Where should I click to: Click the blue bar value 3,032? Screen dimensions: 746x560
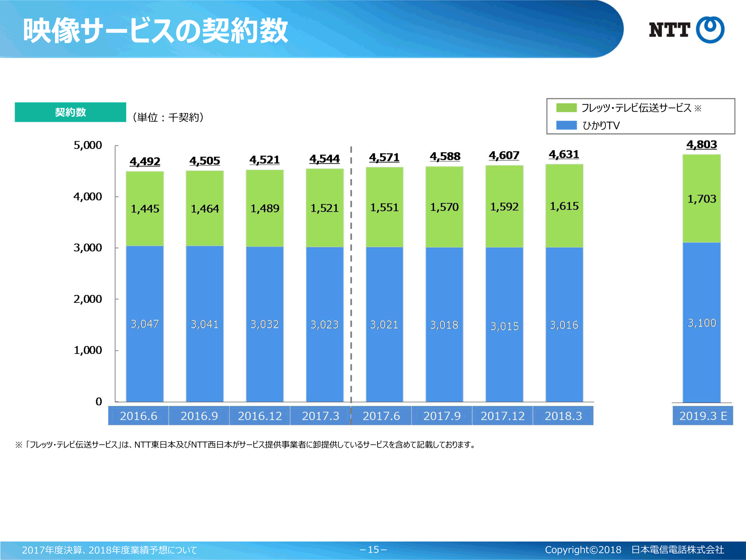264,324
